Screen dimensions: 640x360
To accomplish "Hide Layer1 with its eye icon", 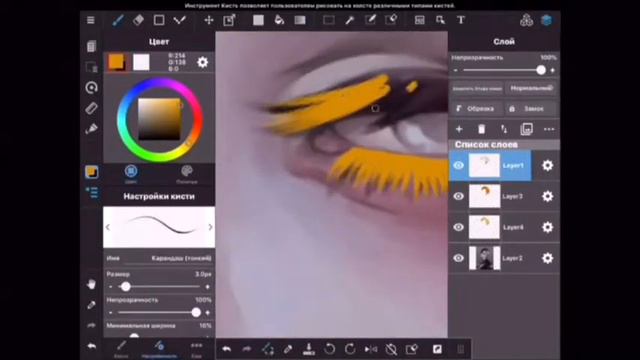I will pyautogui.click(x=458, y=165).
